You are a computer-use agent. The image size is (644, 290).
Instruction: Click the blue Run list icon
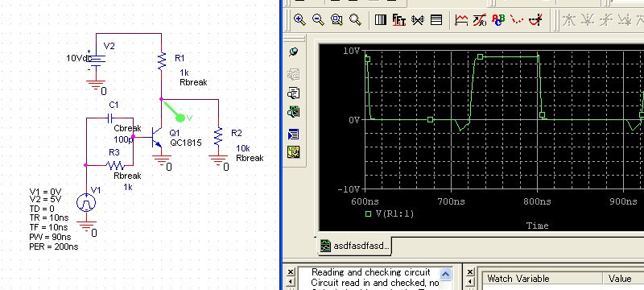pos(294,135)
